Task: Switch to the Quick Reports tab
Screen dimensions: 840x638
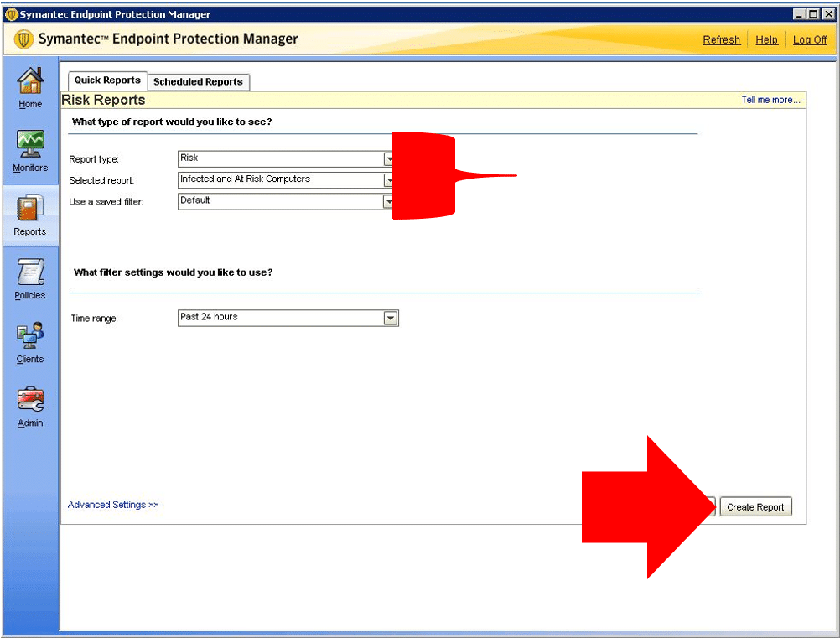Action: (107, 80)
